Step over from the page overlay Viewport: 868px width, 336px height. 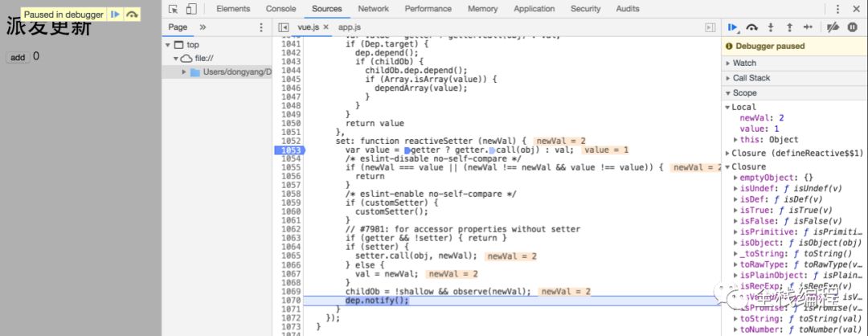pyautogui.click(x=132, y=14)
